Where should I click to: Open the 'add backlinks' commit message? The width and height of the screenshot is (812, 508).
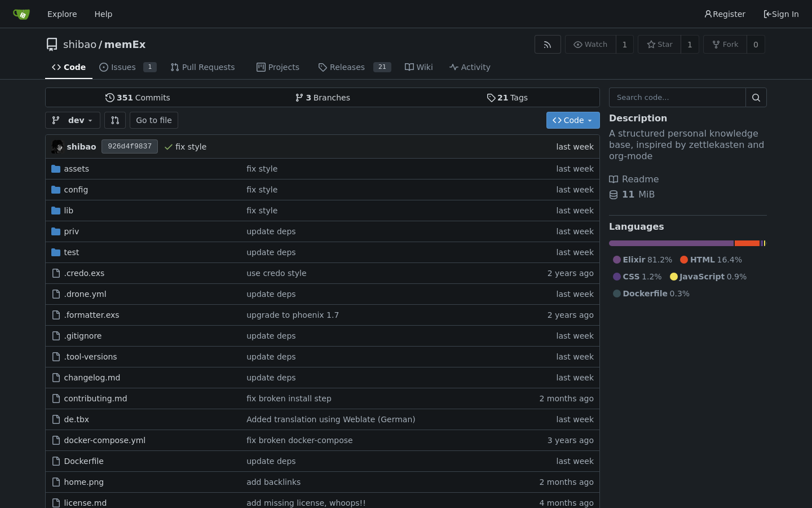pos(273,482)
